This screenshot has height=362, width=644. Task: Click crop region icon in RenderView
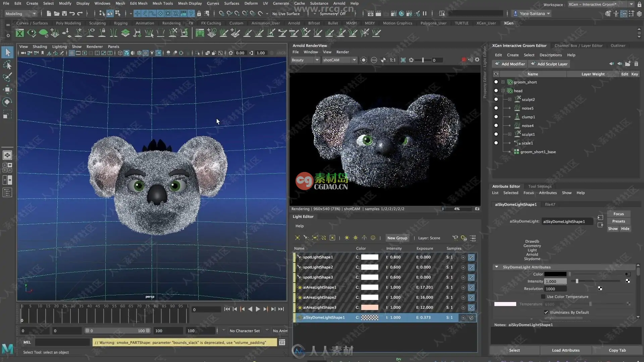403,60
